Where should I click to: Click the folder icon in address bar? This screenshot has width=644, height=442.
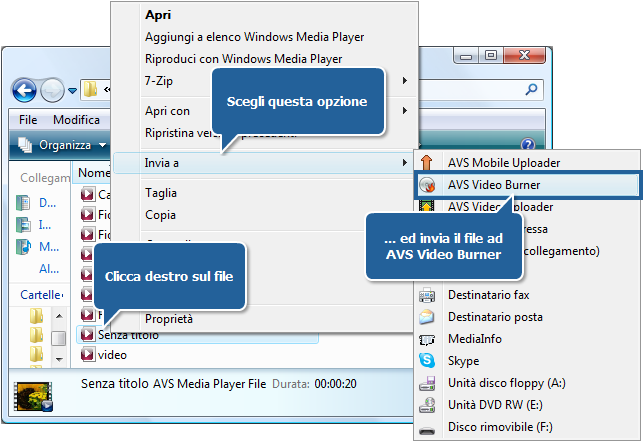(x=90, y=89)
